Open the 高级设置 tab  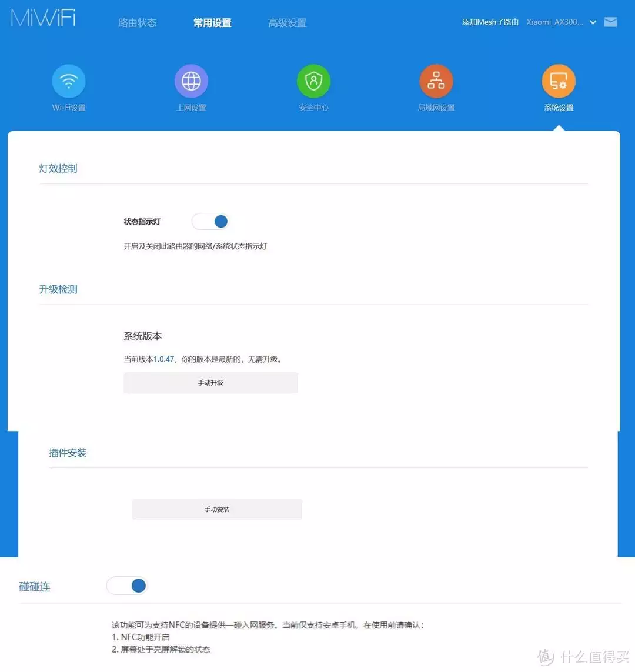click(x=287, y=23)
